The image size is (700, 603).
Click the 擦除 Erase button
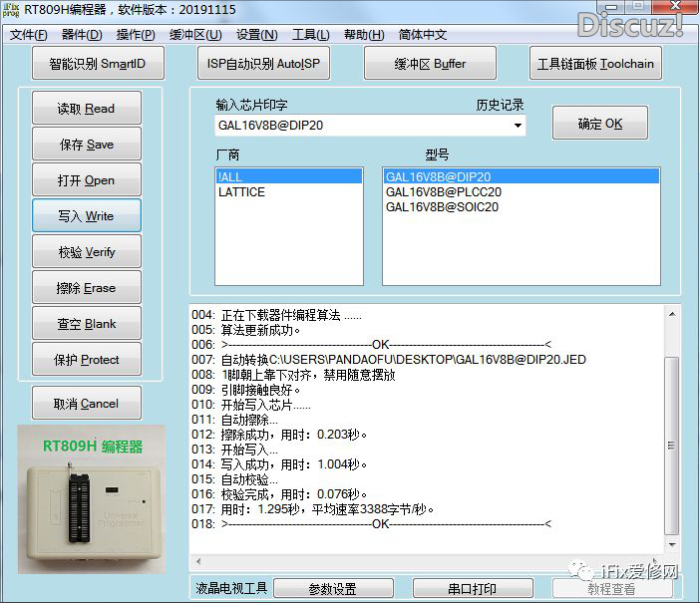[x=87, y=287]
